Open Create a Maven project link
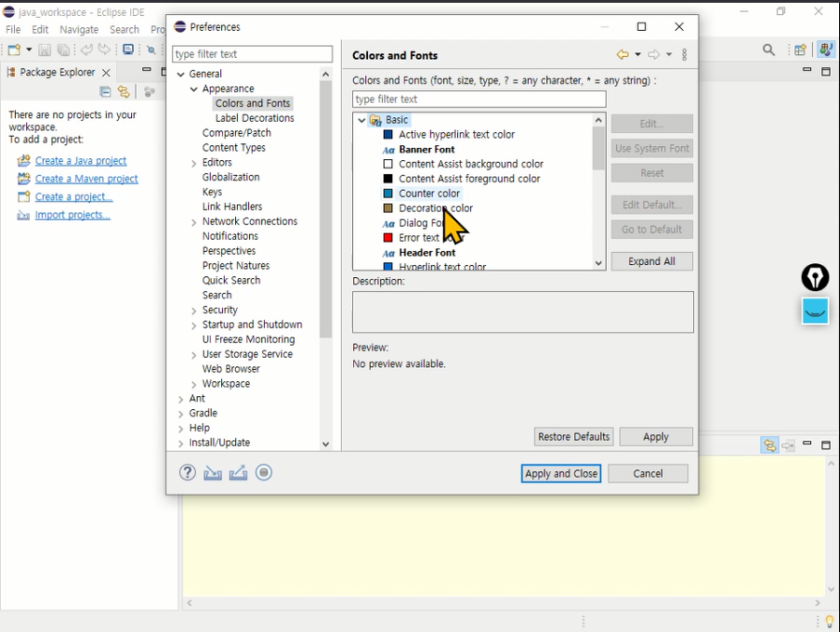840x632 pixels. point(86,179)
